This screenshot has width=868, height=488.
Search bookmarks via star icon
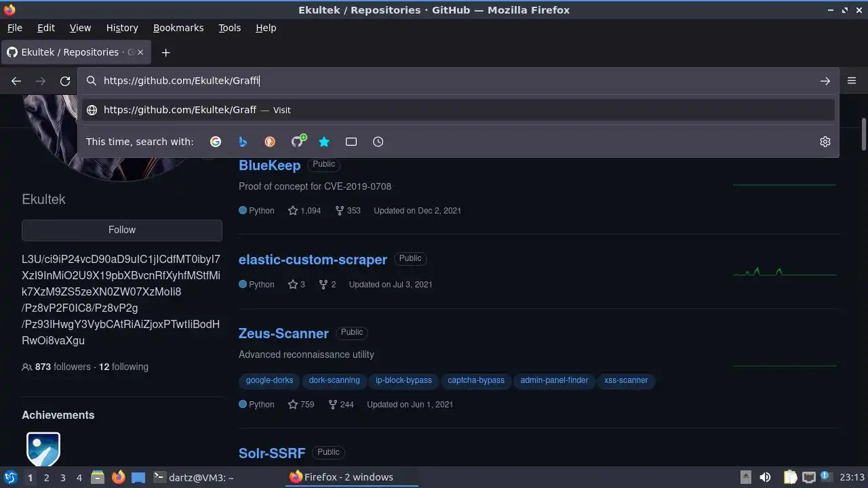[324, 142]
